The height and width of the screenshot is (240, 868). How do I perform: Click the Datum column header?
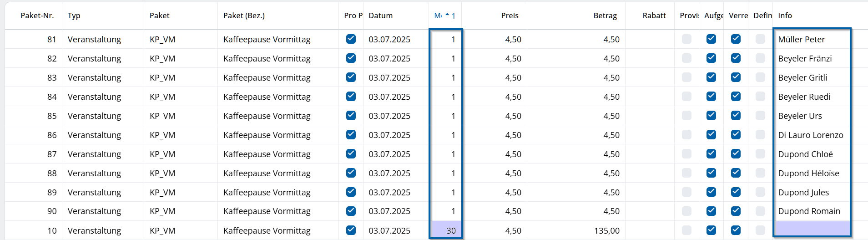click(381, 15)
